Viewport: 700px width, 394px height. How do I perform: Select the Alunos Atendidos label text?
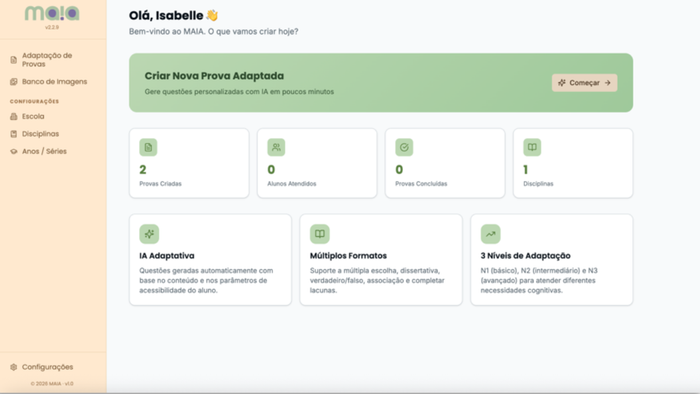(292, 184)
